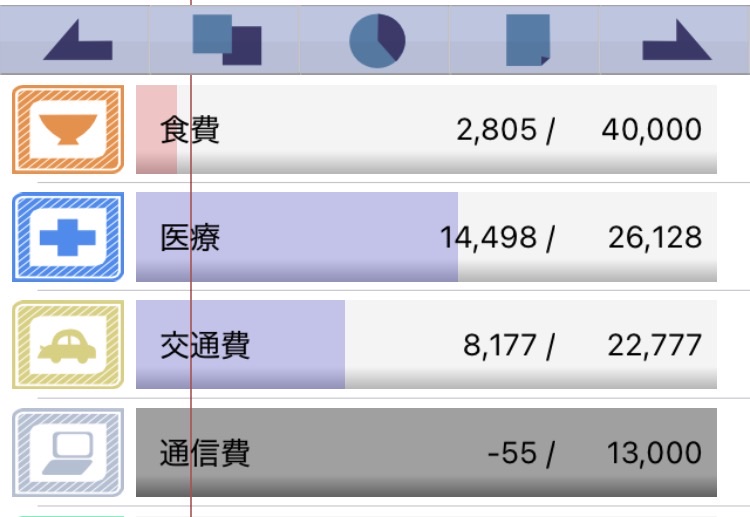Click the pink 食費 progress bar fill

tap(156, 129)
